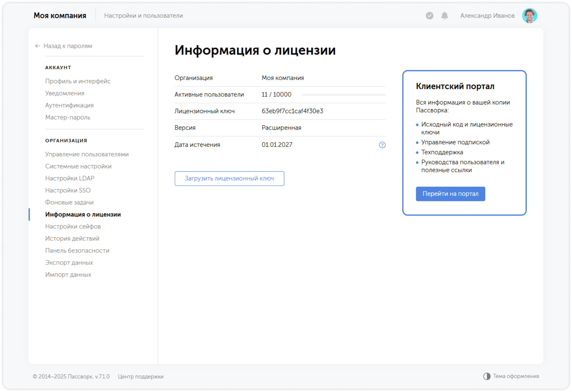
Task: Click the active users progress bar
Action: point(343,94)
